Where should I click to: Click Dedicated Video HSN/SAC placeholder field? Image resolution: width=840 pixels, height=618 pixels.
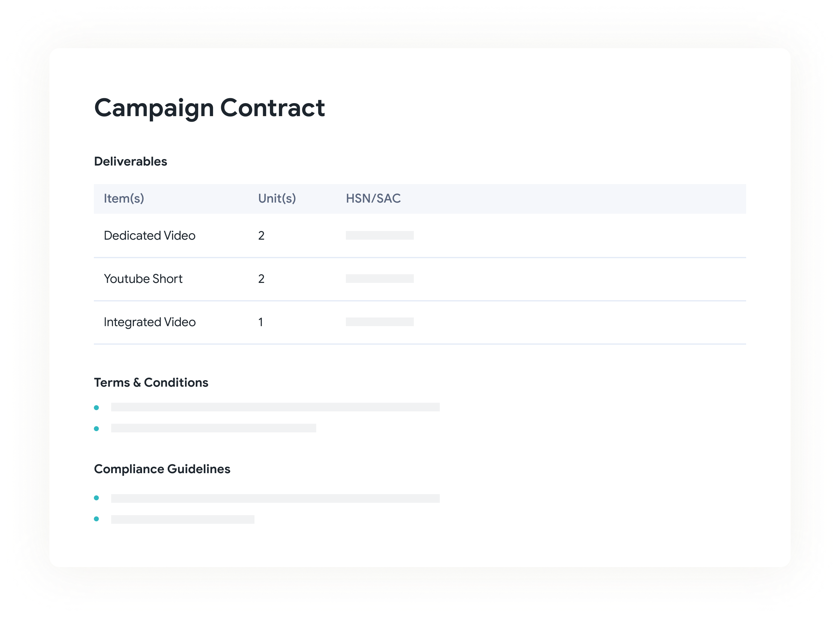click(380, 235)
